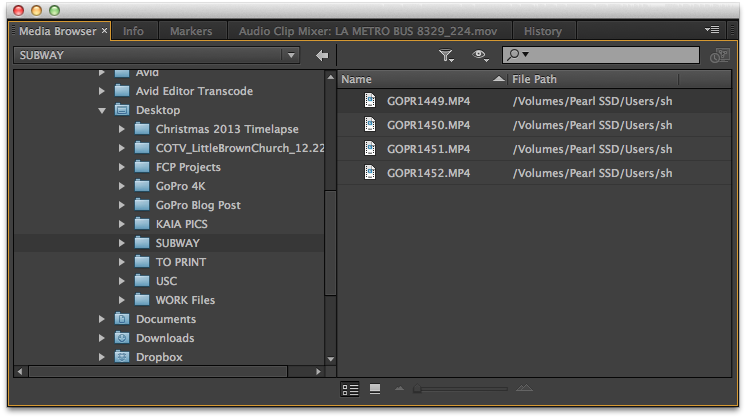
Task: Select the KAIA PICS folder row
Action: point(169,224)
